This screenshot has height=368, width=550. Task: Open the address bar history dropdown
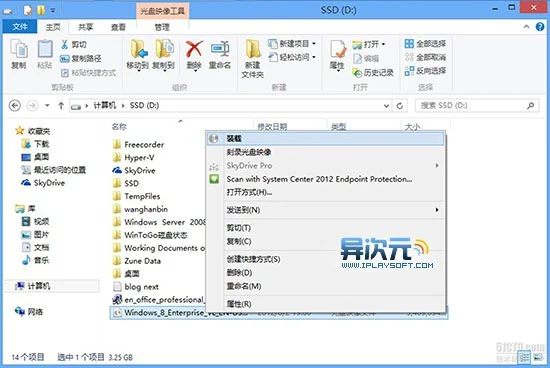pos(386,106)
